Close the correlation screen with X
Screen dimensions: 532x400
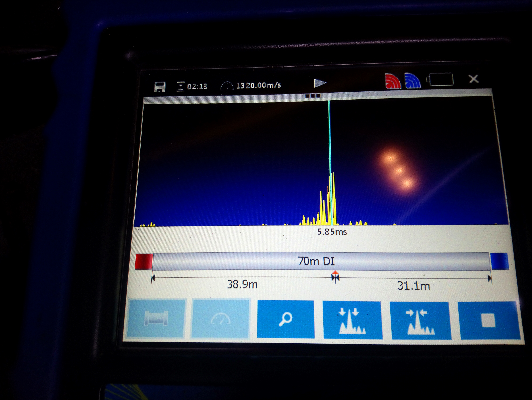tap(474, 79)
